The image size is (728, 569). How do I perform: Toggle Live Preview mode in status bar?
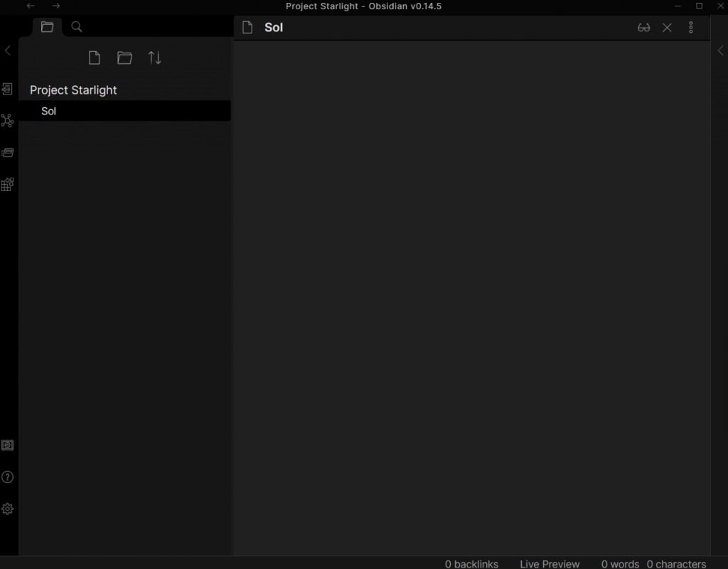click(x=549, y=564)
